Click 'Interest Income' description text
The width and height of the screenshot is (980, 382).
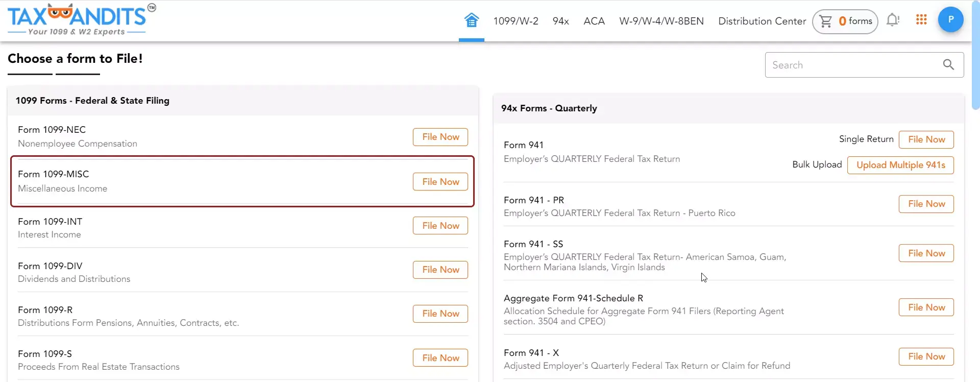(x=50, y=234)
